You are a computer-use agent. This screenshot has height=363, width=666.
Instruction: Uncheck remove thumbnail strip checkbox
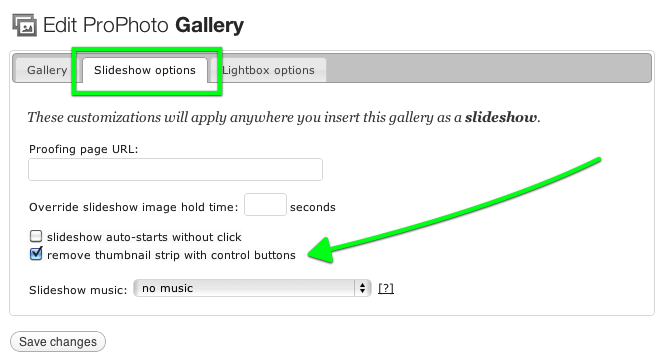[x=36, y=254]
